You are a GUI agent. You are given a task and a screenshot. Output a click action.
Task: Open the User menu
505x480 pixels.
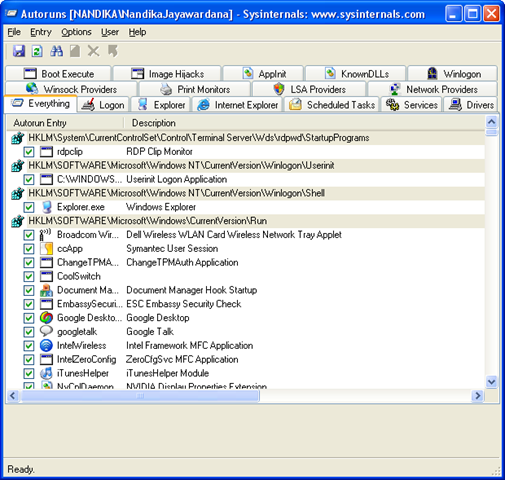110,32
